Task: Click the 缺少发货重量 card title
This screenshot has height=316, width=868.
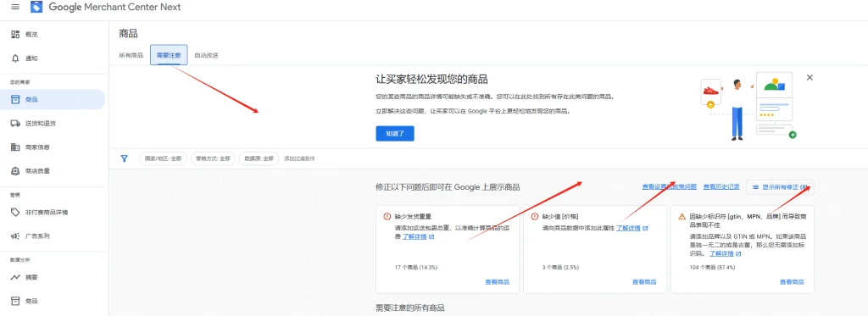Action: click(413, 216)
